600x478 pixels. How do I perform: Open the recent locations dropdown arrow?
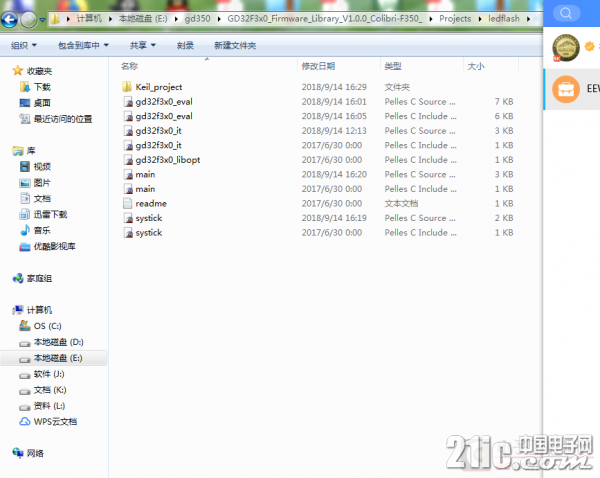(x=42, y=20)
